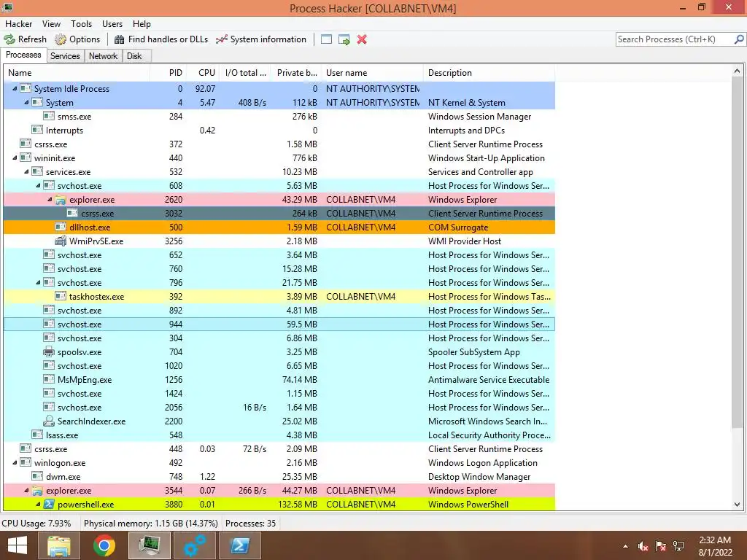Viewport: 747px width, 560px height.
Task: Collapse svchost.exe PID 796 node
Action: (38, 282)
